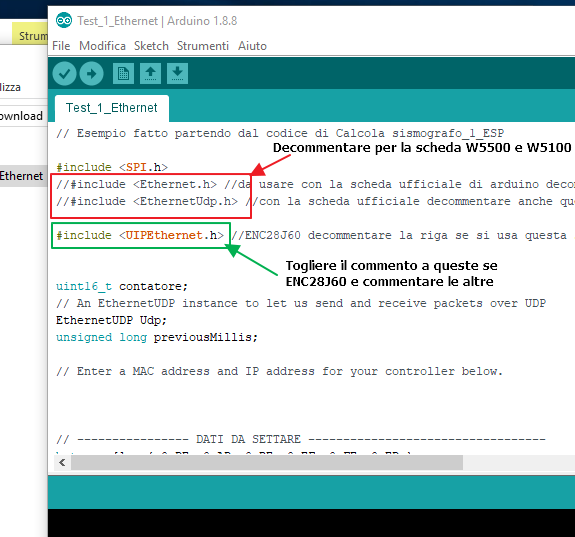Screen dimensions: 575x537
Task: Open the File menu
Action: pos(61,46)
